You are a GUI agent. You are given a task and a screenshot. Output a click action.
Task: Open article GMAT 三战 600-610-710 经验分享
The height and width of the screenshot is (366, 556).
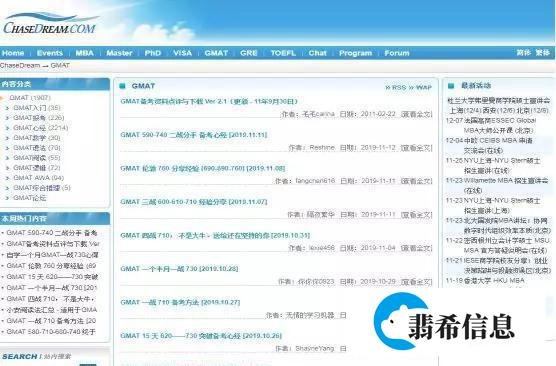point(194,202)
